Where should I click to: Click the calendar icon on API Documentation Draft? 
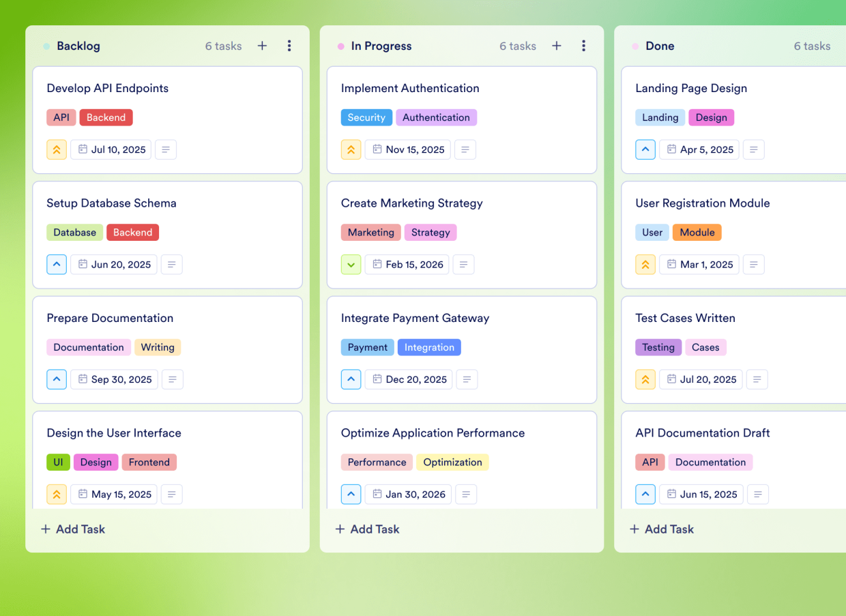(671, 494)
